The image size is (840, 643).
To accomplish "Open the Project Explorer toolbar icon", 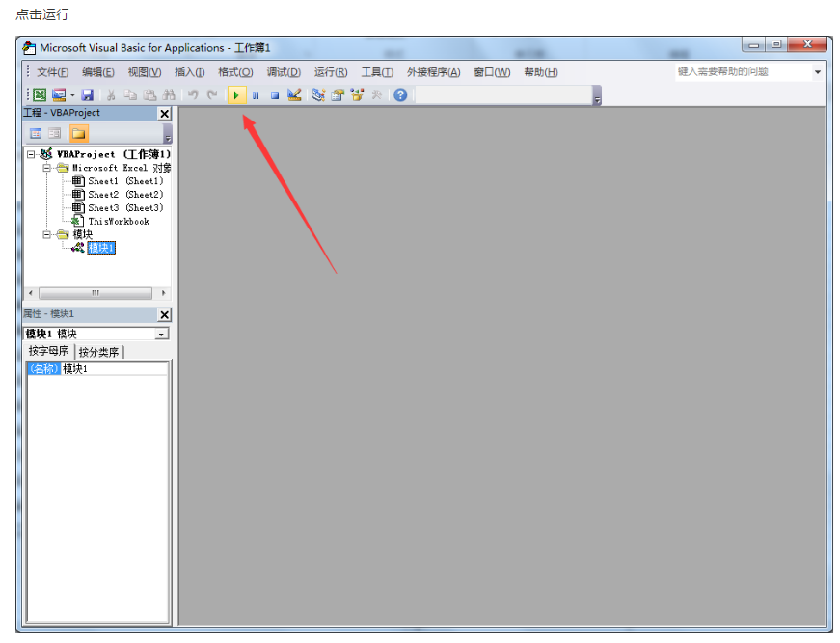I will click(x=318, y=95).
